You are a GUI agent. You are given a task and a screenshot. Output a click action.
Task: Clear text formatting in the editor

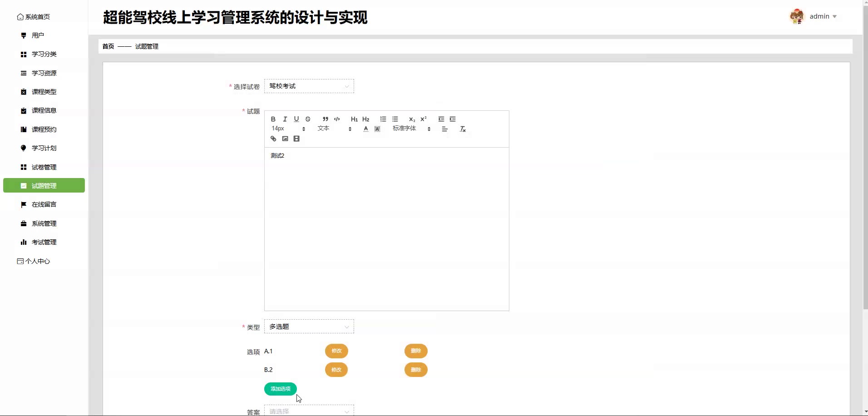point(463,129)
